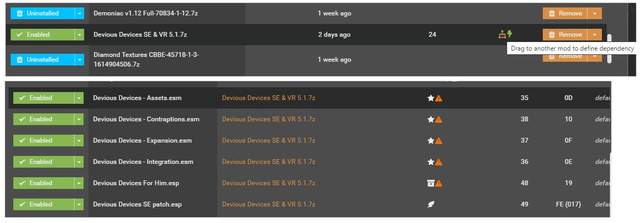Open the mod link beside Devious Devices - Expansion.esm
The width and height of the screenshot is (644, 223).
(268, 141)
